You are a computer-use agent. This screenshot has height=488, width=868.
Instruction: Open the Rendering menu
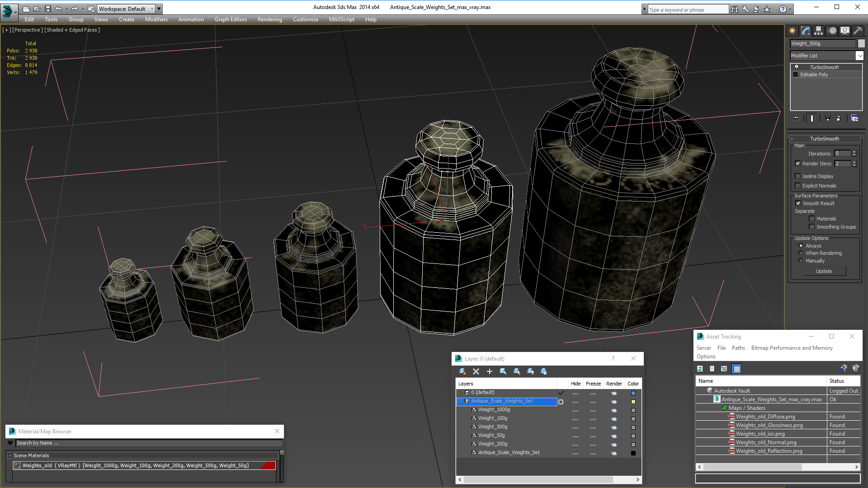pos(270,19)
